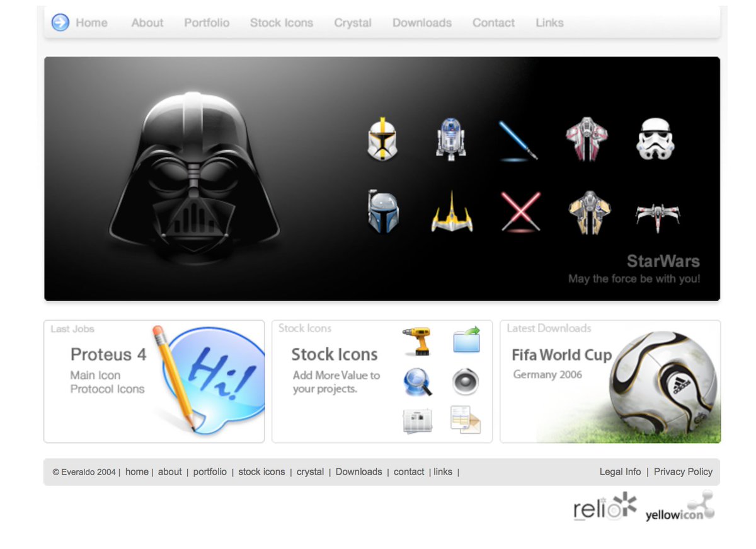The image size is (756, 549).
Task: Click 'Germany 2006' subtitle text
Action: (547, 375)
